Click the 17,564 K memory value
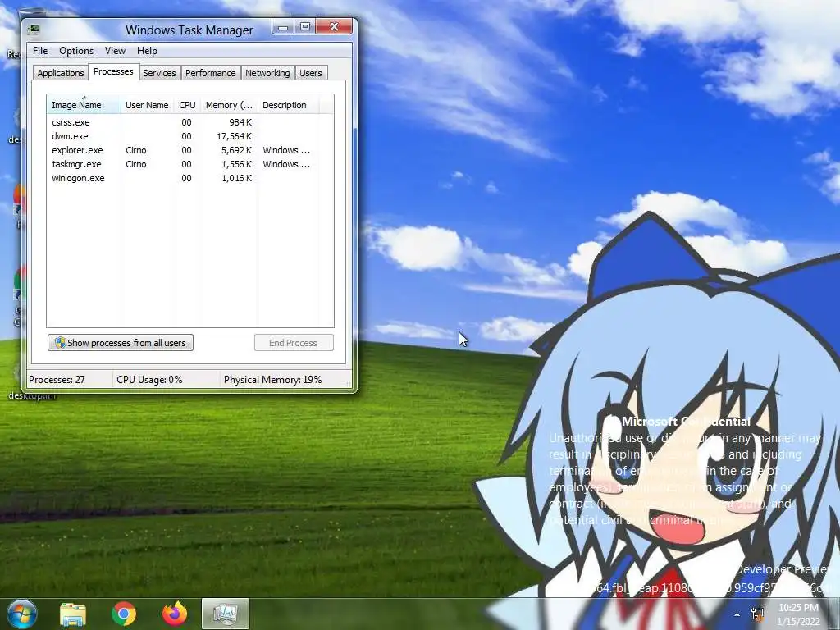 tap(234, 136)
